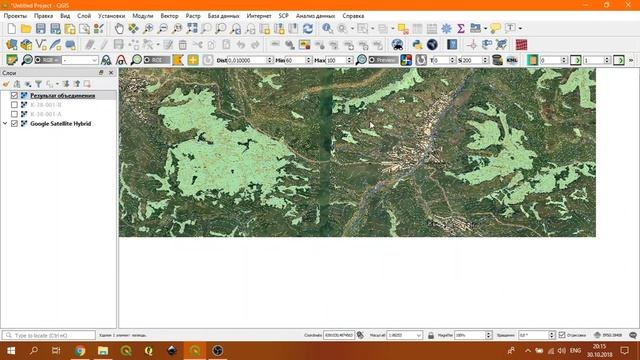This screenshot has width=640, height=360.
Task: Open the SCP menu
Action: [283, 16]
